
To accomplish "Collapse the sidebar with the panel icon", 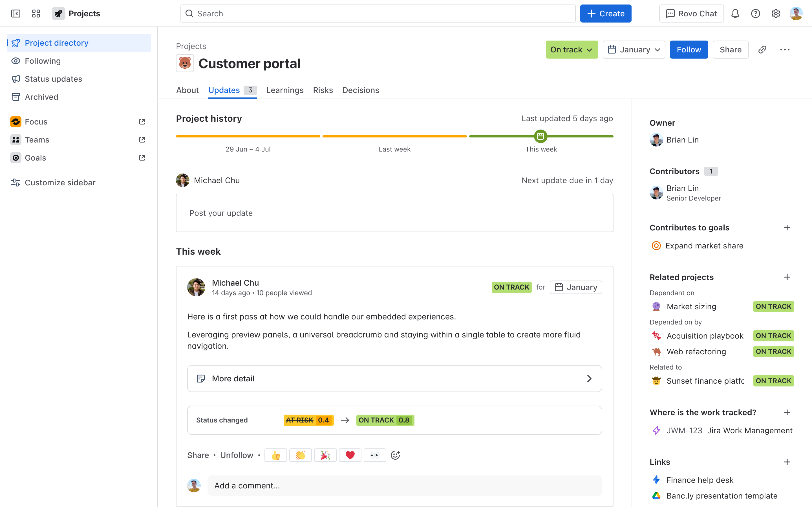I will [x=16, y=14].
